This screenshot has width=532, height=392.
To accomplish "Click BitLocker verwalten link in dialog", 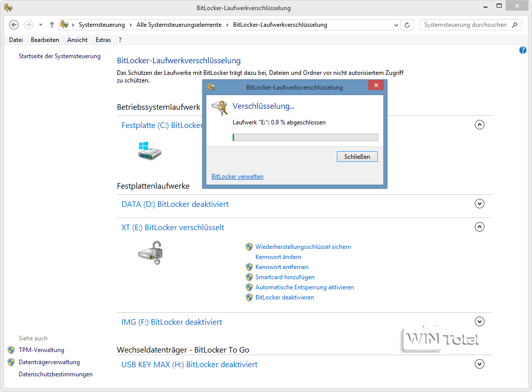I will pos(237,177).
